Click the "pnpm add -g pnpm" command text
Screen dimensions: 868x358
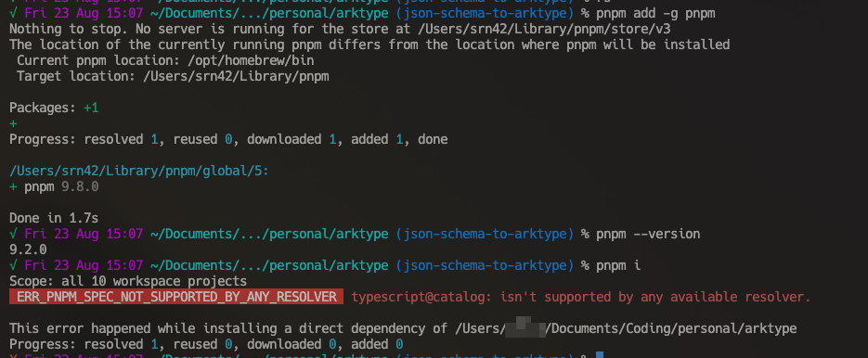click(655, 13)
